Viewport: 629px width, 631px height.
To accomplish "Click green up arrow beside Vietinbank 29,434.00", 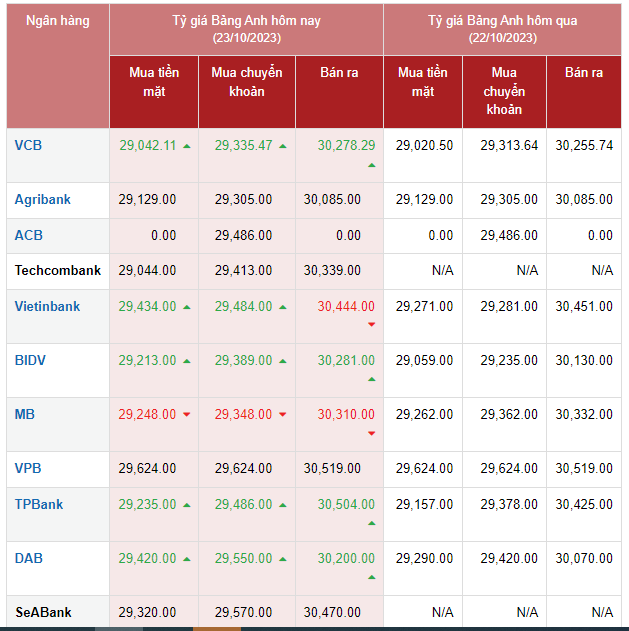I will click(186, 307).
